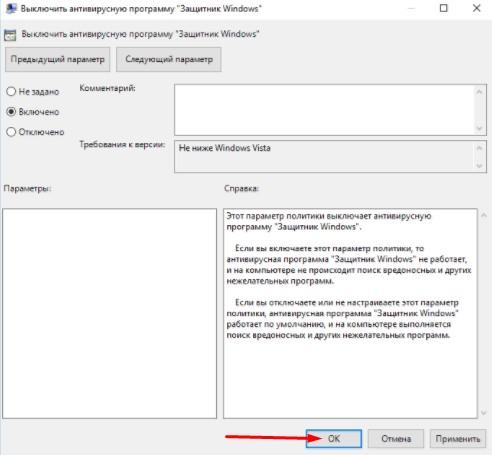This screenshot has height=455, width=492.
Task: Click the 'Отмена' button
Action: pyautogui.click(x=396, y=438)
